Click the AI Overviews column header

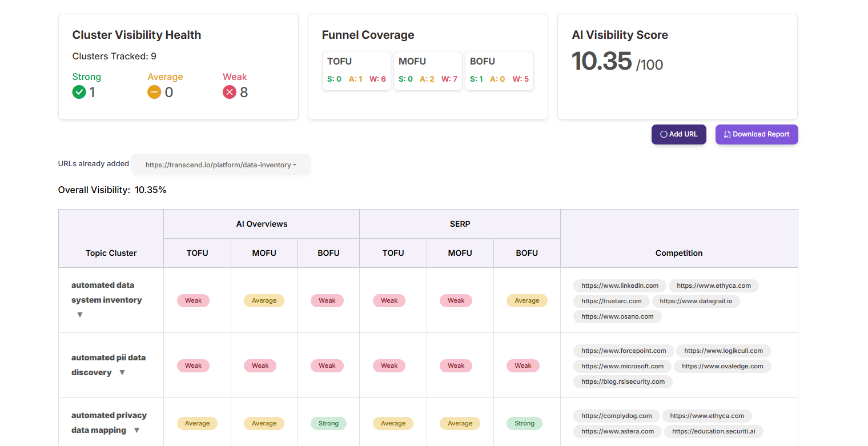point(262,224)
